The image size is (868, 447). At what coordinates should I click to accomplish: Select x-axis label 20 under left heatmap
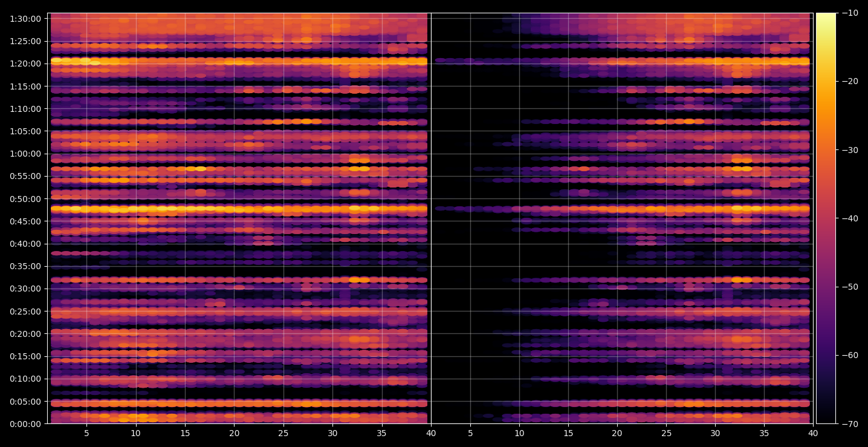point(234,433)
